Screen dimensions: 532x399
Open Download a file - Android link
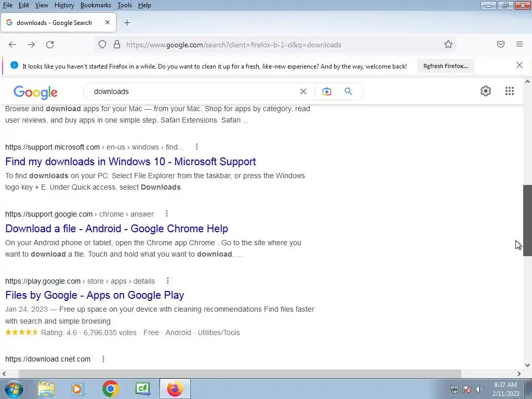(x=117, y=229)
